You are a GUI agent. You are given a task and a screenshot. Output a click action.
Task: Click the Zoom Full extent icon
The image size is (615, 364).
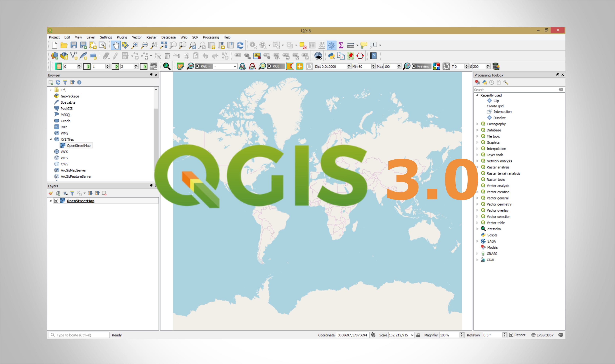164,45
